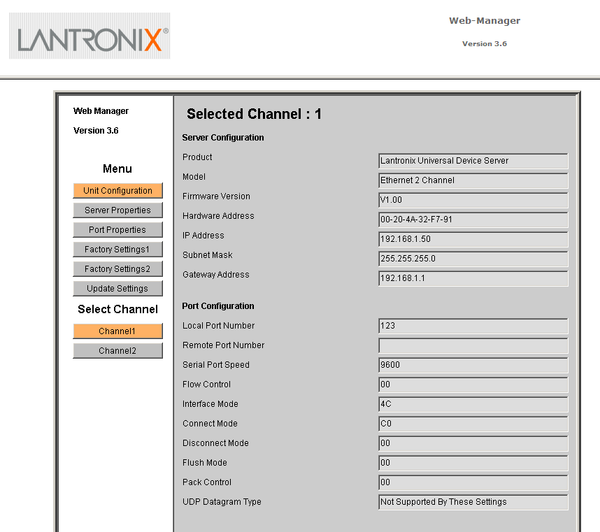The width and height of the screenshot is (600, 532).
Task: Click the sidebar Web Manager text
Action: [x=101, y=111]
